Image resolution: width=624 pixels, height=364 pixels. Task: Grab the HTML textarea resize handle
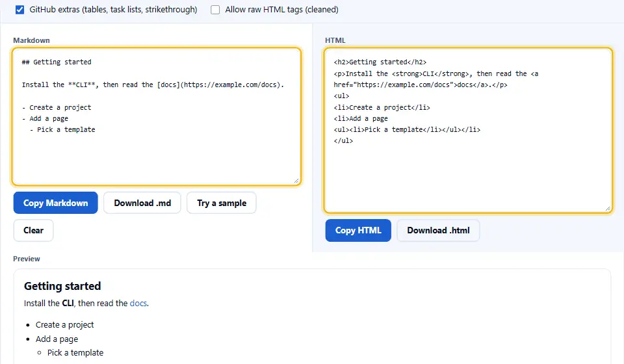[608, 209]
